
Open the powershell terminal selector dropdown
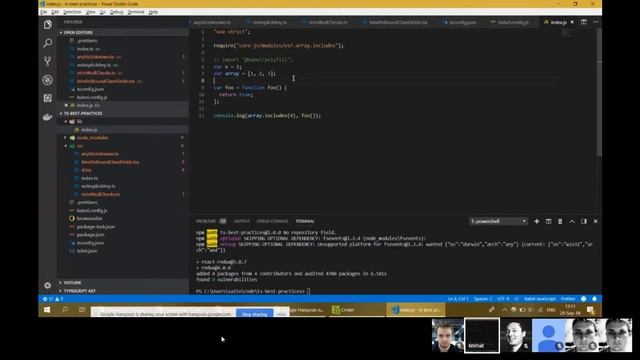498,221
